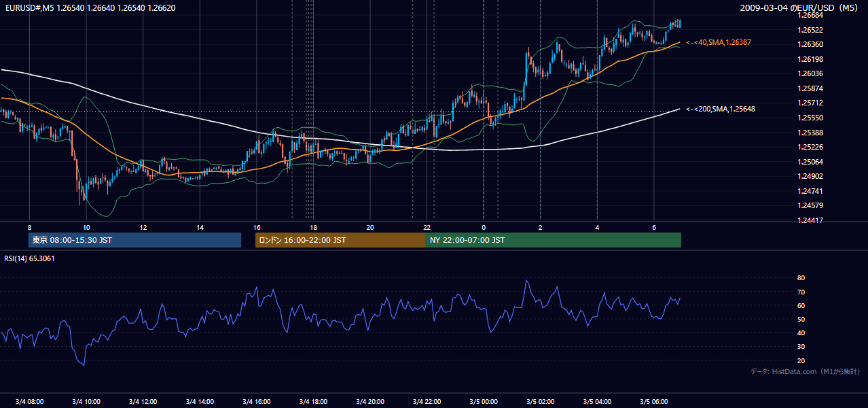Click RSI scale value 40
Viewport: 868px width, 408px height.
coord(801,333)
